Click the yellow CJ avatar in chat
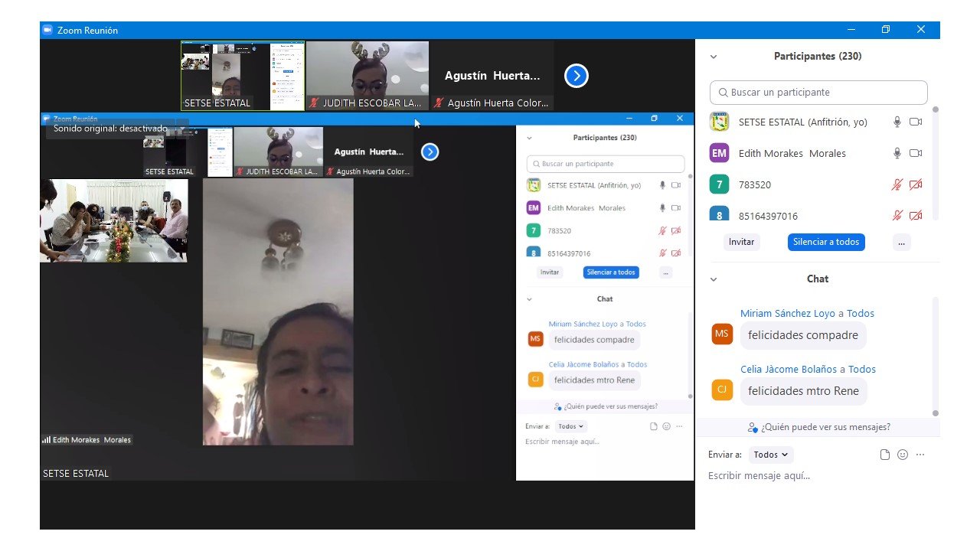 (x=722, y=390)
